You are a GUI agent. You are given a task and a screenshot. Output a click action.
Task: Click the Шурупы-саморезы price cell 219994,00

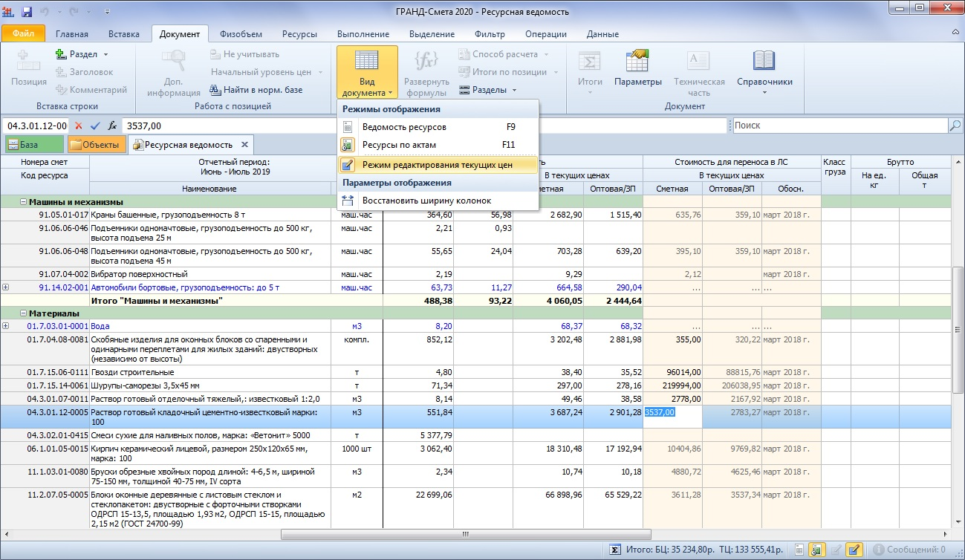[672, 386]
